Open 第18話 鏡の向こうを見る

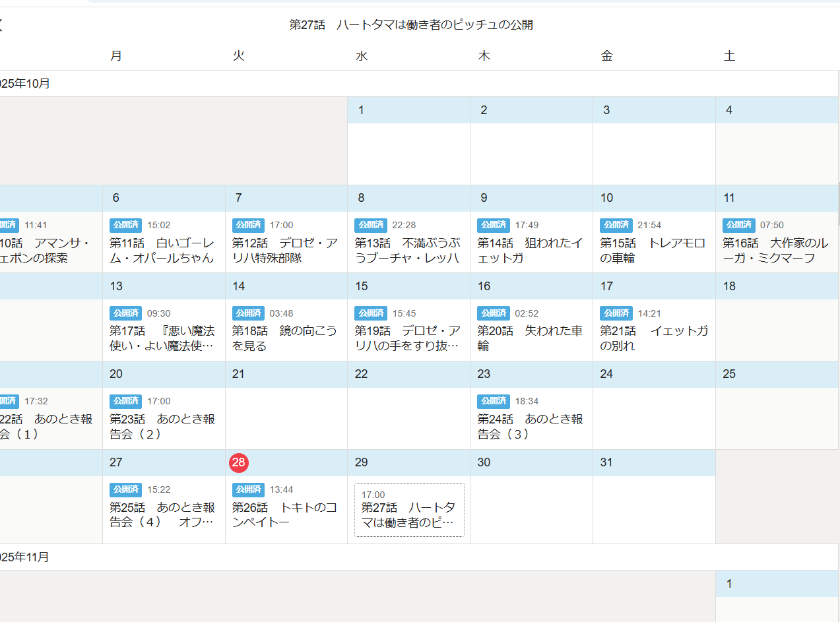pos(285,338)
